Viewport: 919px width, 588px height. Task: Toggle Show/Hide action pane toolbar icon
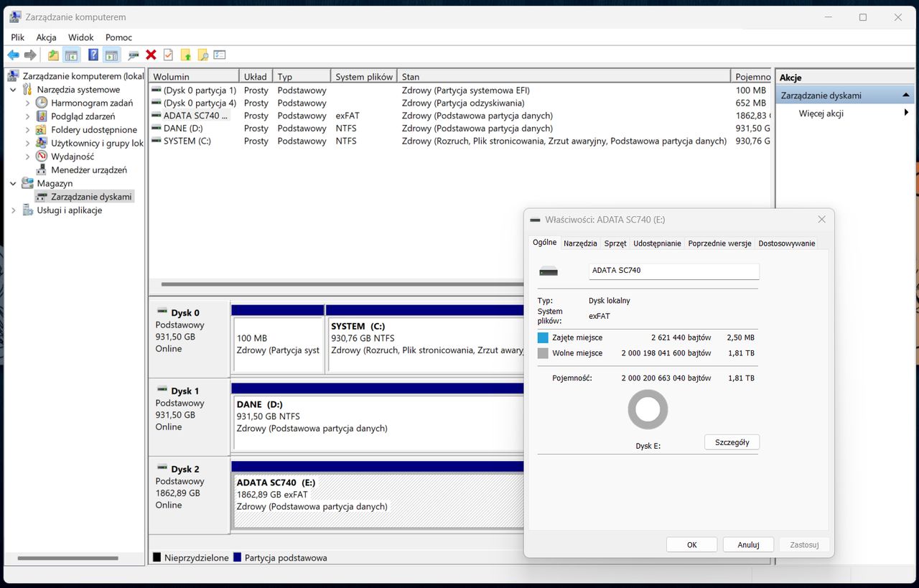coord(111,55)
